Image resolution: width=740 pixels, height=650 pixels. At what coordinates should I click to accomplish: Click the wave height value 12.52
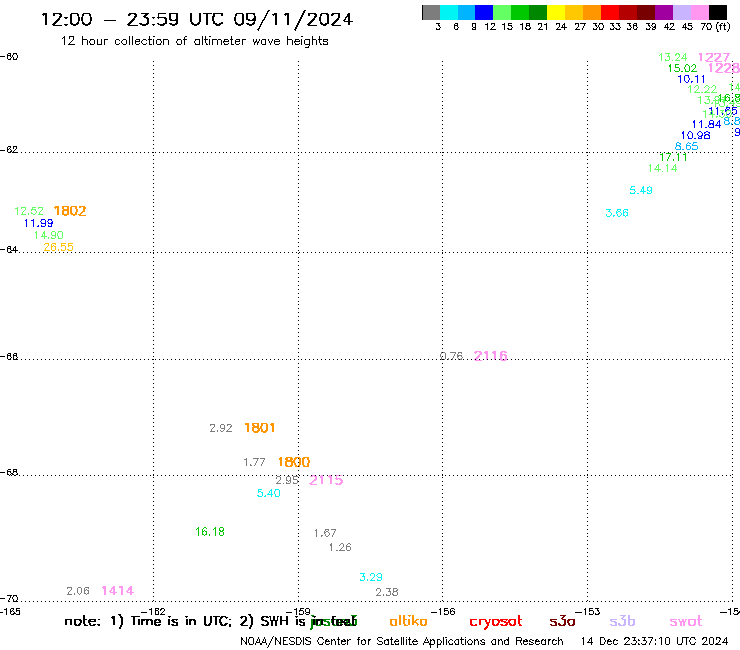pyautogui.click(x=29, y=211)
